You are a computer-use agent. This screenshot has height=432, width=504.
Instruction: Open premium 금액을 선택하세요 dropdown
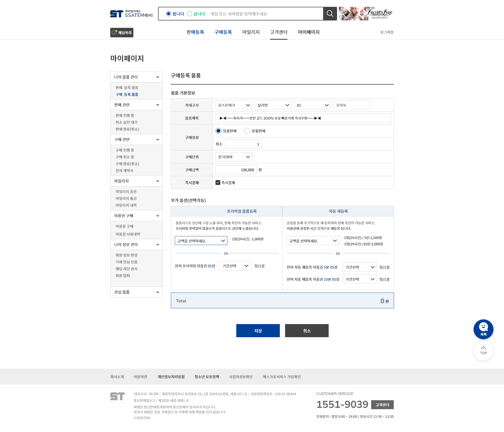pos(201,241)
